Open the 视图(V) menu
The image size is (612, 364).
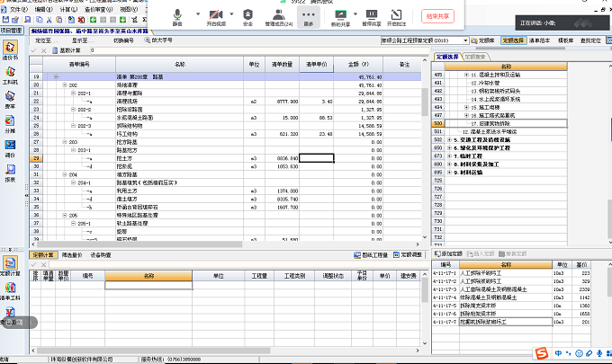pos(129,9)
